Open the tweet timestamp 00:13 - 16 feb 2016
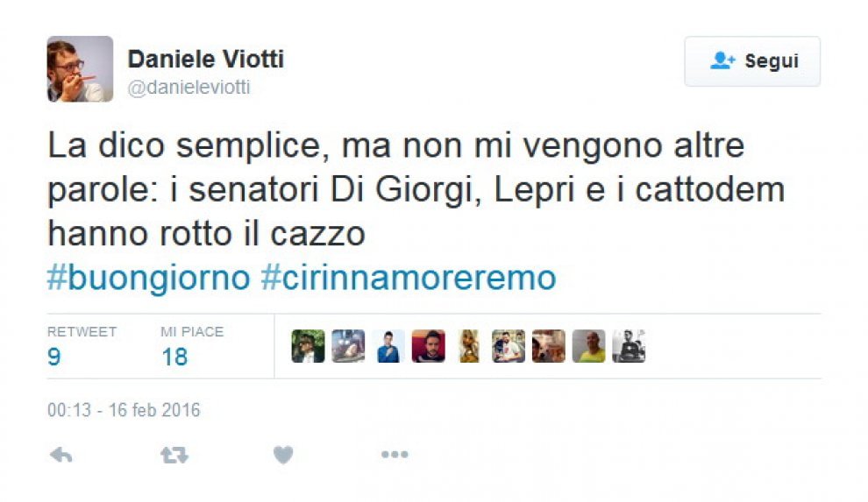Screen dimensions: 868x502 click(x=124, y=410)
